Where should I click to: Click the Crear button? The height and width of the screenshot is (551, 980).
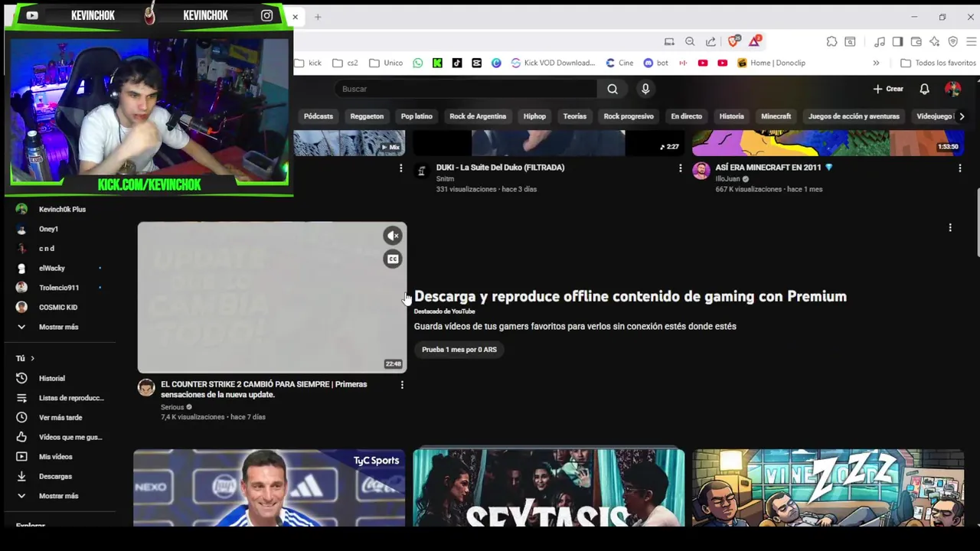888,89
